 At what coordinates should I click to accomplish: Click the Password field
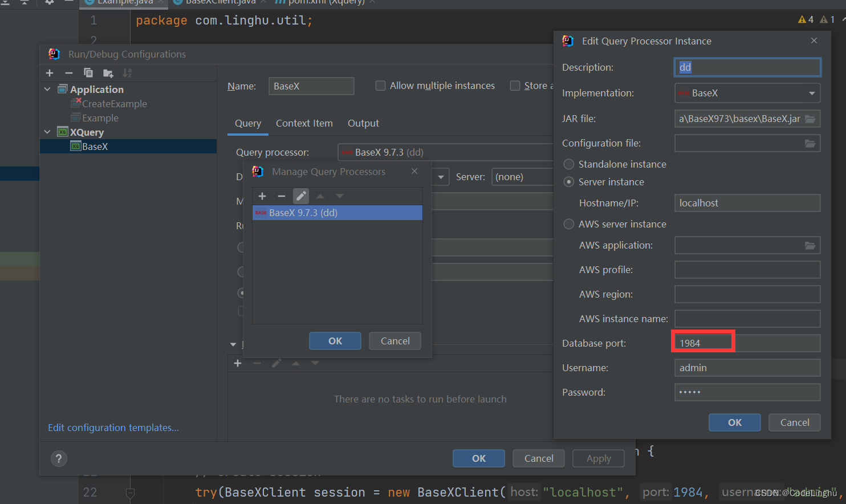747,392
